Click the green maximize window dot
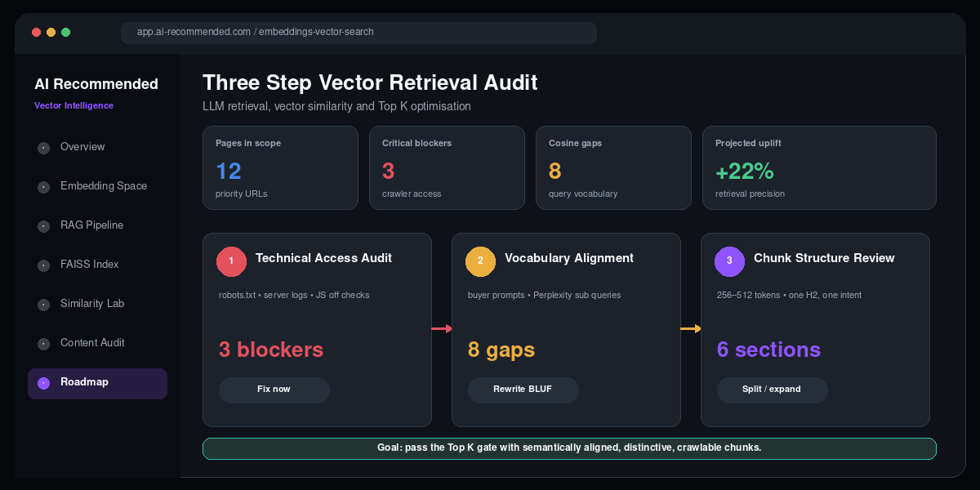 coord(65,33)
